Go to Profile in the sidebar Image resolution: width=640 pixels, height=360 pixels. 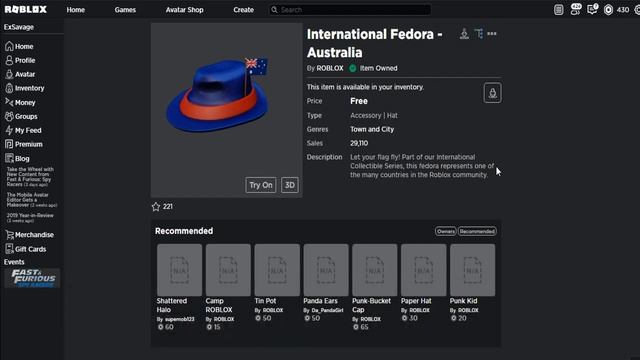click(20, 60)
